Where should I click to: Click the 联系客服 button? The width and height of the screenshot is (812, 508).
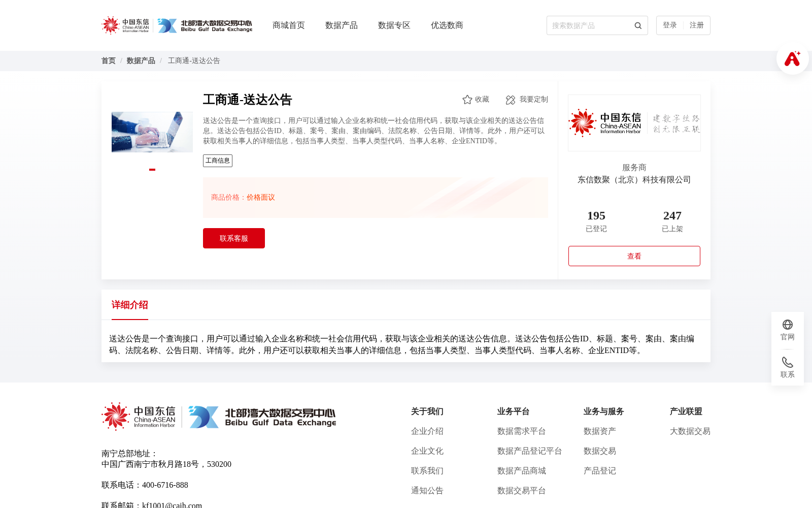coord(234,238)
